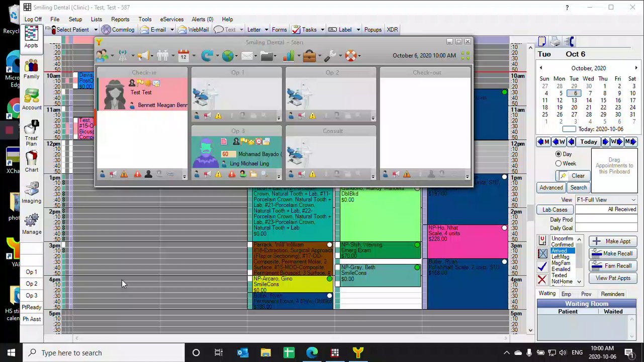The width and height of the screenshot is (644, 362).
Task: Switch to the Emp tab
Action: (x=566, y=294)
